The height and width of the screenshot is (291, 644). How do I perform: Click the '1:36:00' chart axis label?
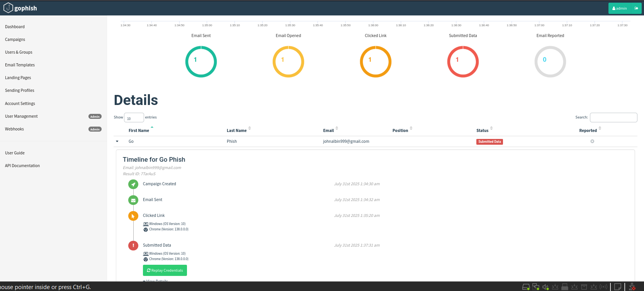373,25
